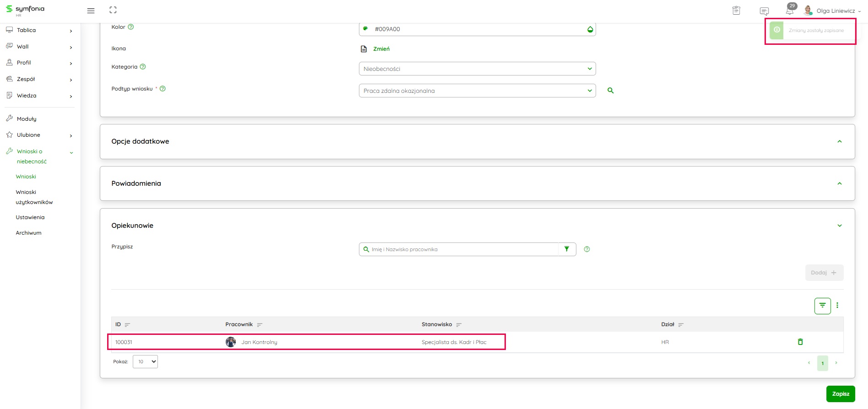
Task: Open the table three-dots options menu
Action: [x=837, y=306]
